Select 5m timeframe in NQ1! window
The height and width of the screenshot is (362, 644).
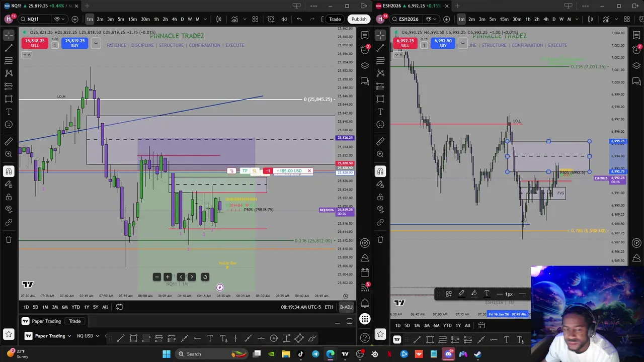pos(121,19)
